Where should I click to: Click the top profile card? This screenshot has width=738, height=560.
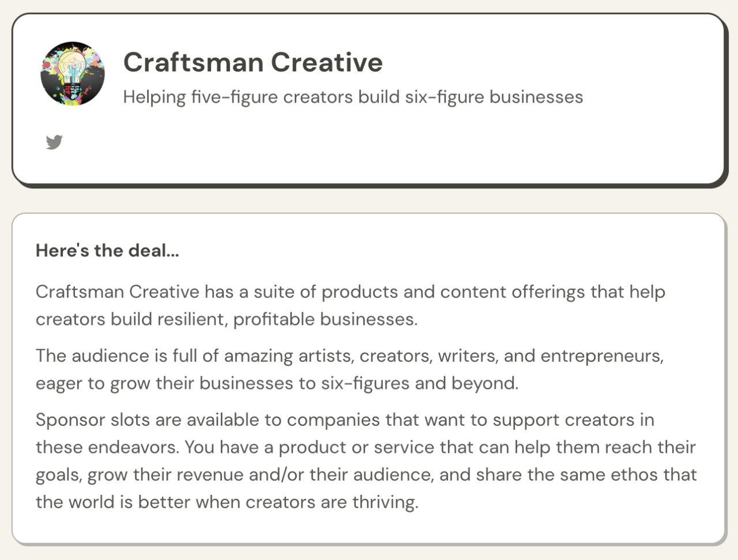pos(369,98)
